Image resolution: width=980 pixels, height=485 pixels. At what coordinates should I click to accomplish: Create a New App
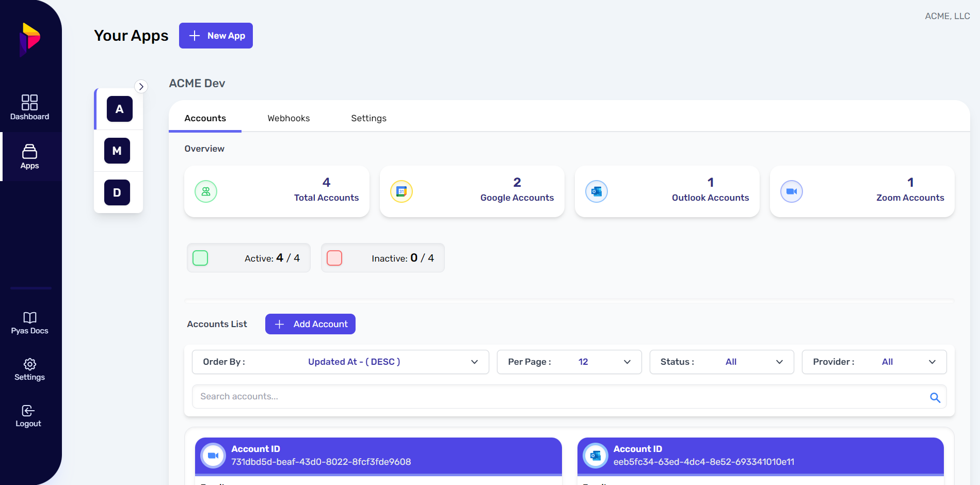(x=216, y=35)
